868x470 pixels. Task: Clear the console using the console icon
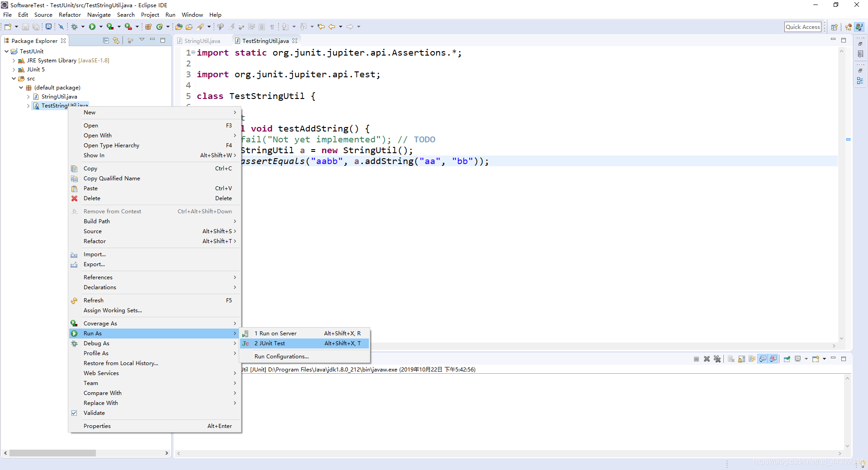click(x=731, y=359)
